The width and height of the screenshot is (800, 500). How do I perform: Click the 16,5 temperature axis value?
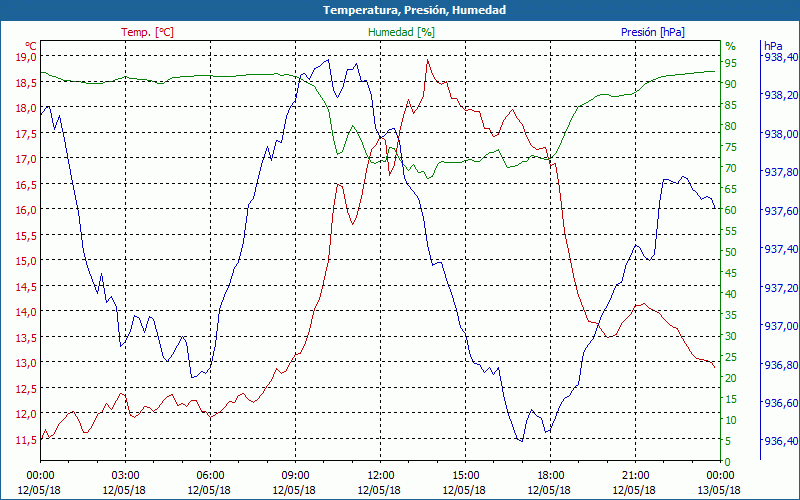(28, 184)
